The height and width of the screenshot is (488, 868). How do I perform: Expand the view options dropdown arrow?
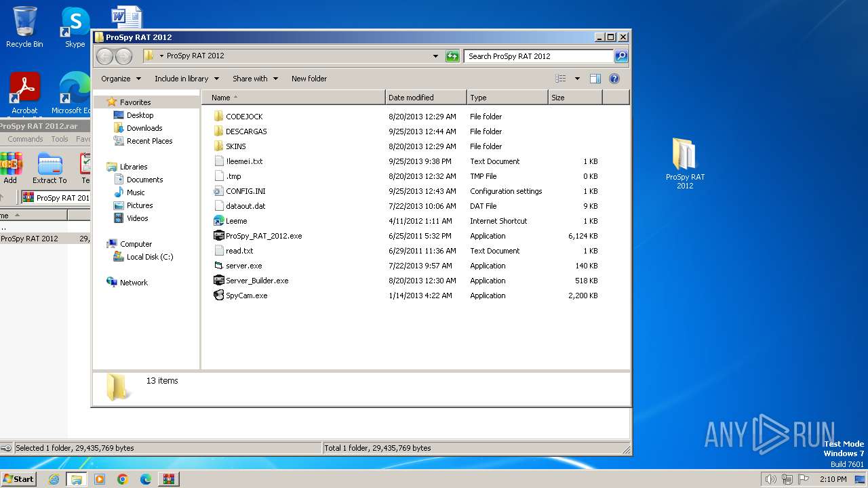tap(577, 79)
